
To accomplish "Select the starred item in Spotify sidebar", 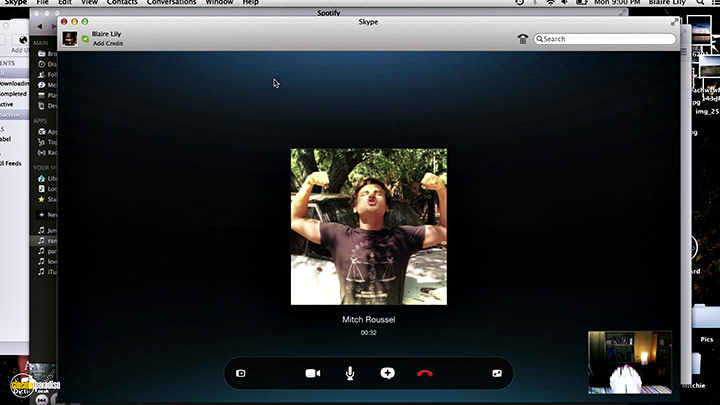I will click(41, 199).
